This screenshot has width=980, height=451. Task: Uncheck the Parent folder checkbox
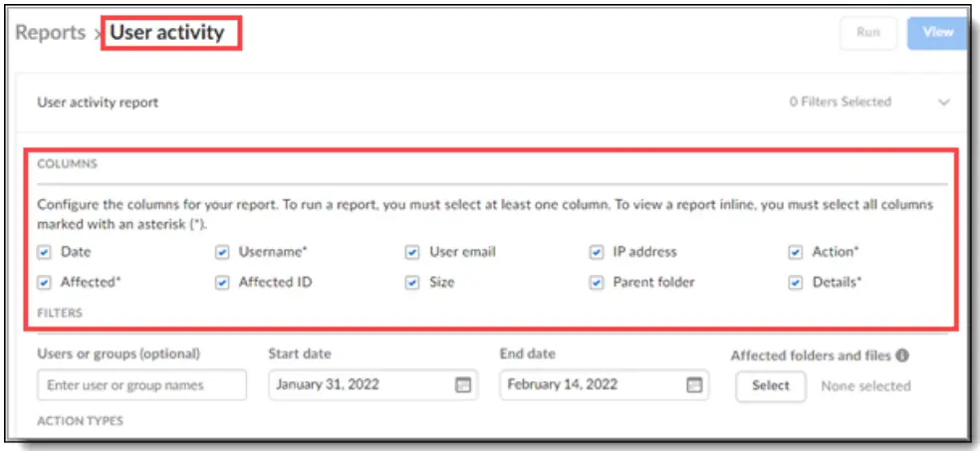point(597,283)
